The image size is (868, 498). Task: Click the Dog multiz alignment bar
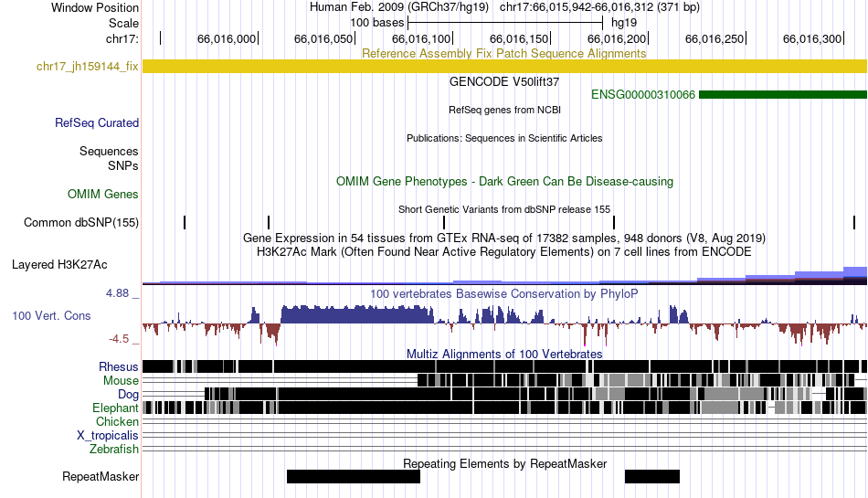click(x=535, y=394)
